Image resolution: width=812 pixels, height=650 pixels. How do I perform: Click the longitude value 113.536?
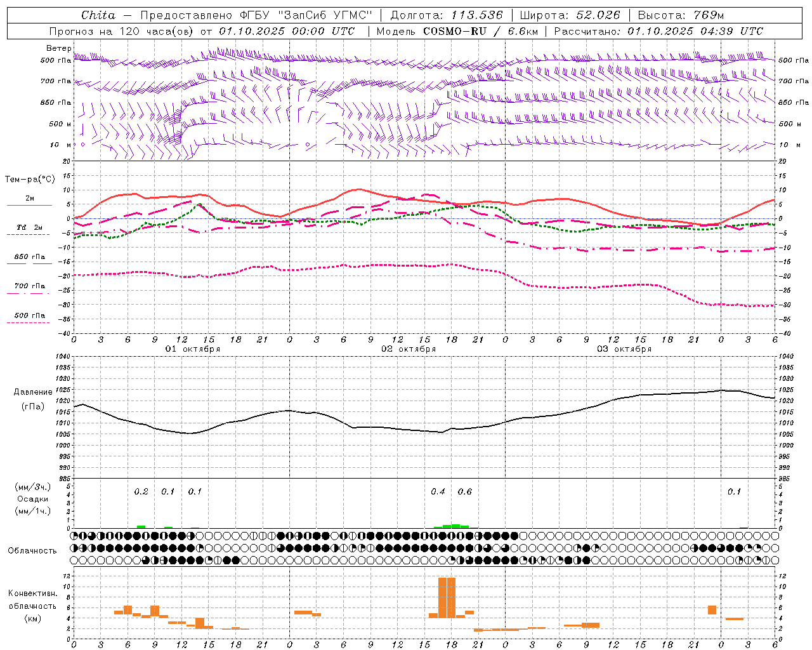(477, 15)
